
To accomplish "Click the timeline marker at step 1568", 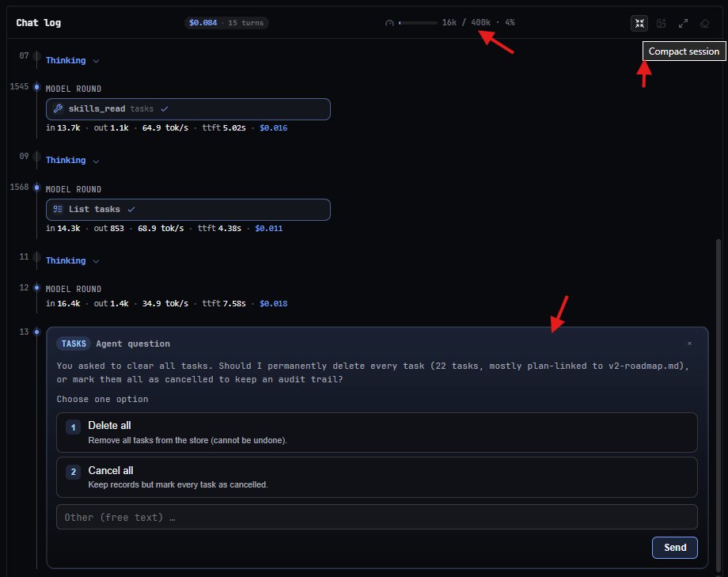I will 36,188.
